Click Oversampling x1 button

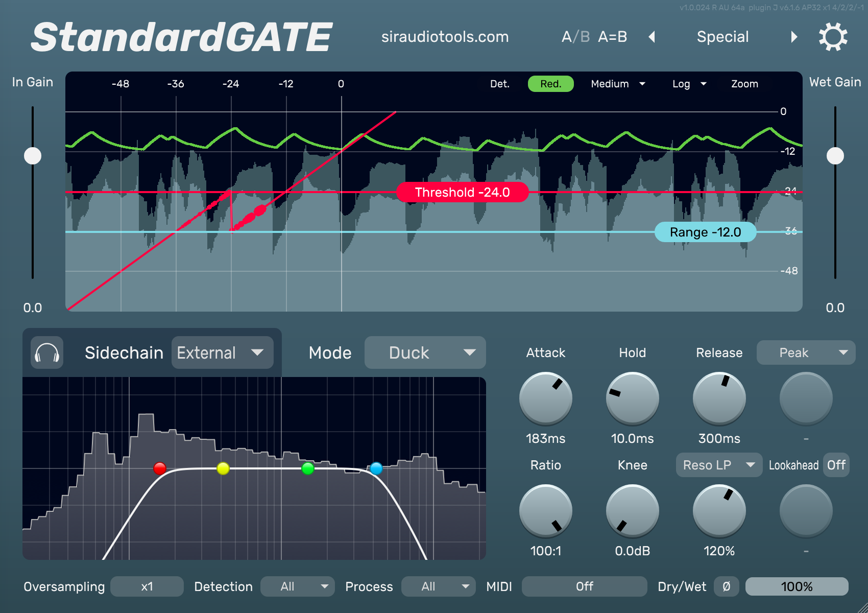(x=147, y=586)
